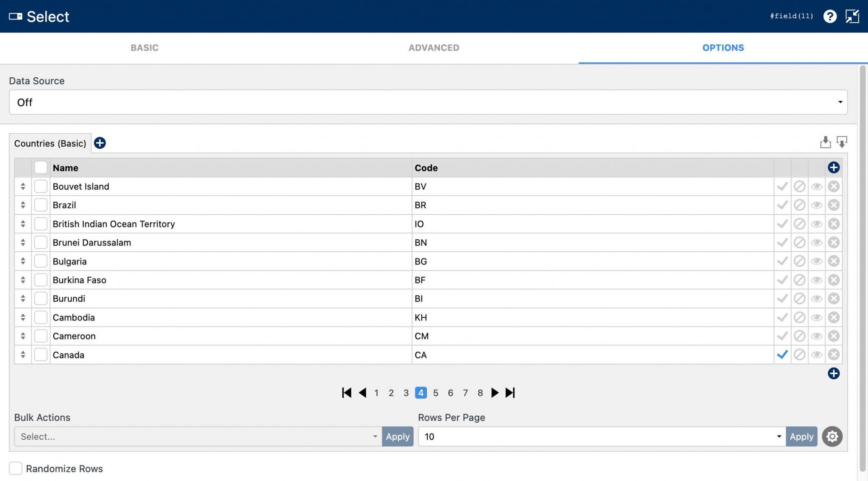Click current page 4 indicator
Image resolution: width=868 pixels, height=481 pixels.
(421, 393)
